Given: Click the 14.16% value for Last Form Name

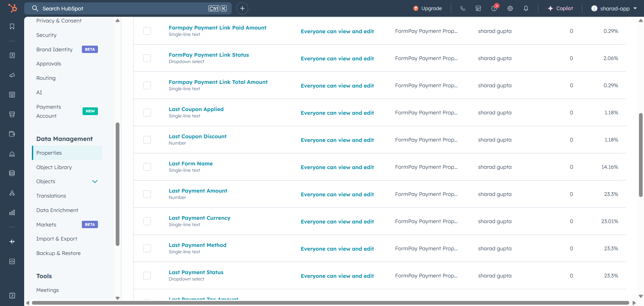Looking at the screenshot, I should (x=609, y=167).
